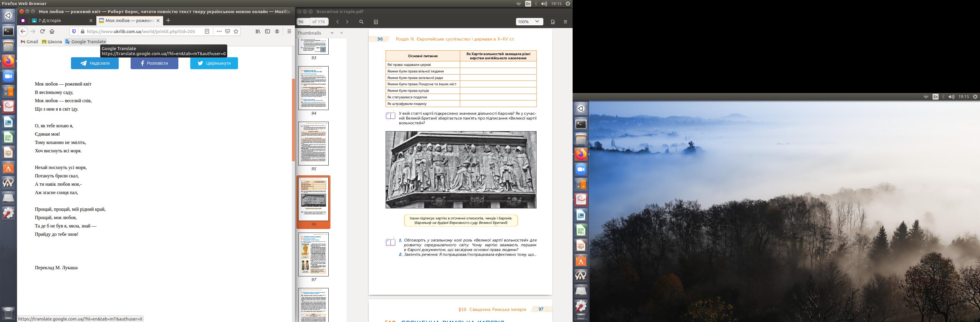Open PDF file options icon
This screenshot has width=980, height=322.
[x=553, y=22]
